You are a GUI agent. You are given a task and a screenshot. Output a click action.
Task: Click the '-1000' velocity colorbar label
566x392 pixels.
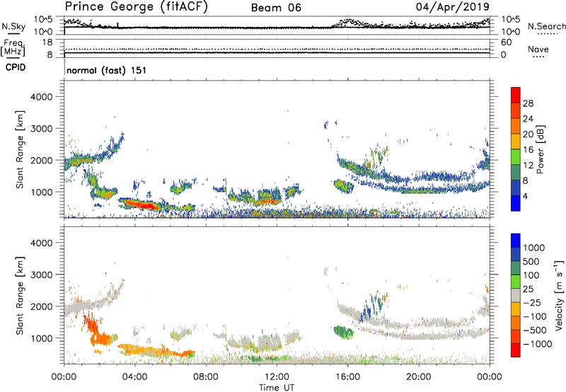click(x=537, y=344)
